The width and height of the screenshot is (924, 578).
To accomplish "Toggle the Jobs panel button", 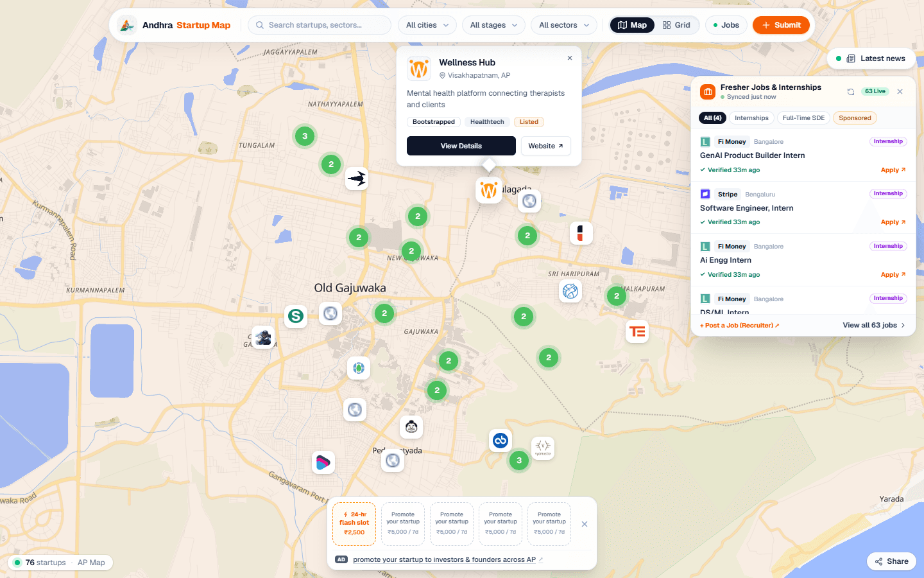I will [726, 25].
